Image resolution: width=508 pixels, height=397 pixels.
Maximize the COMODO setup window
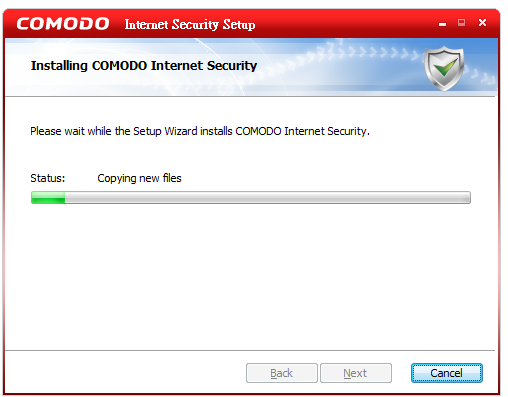[461, 23]
